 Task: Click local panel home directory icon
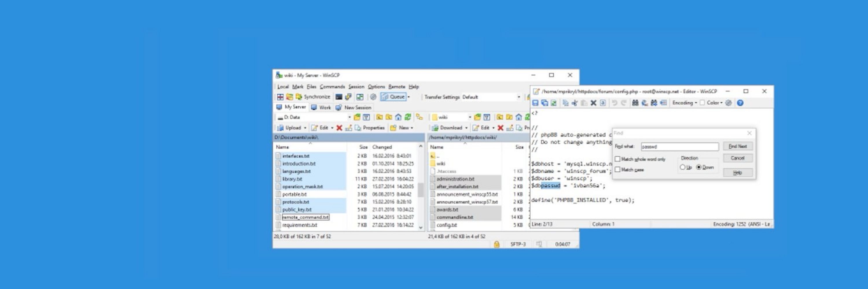398,117
